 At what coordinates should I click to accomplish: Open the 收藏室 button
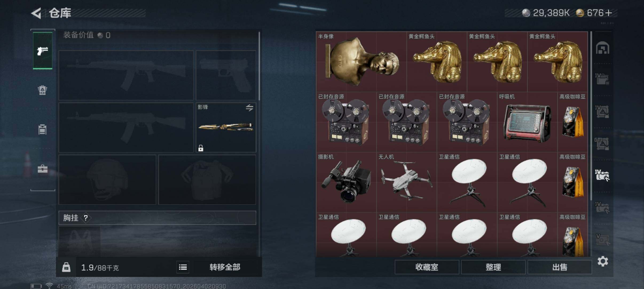427,267
